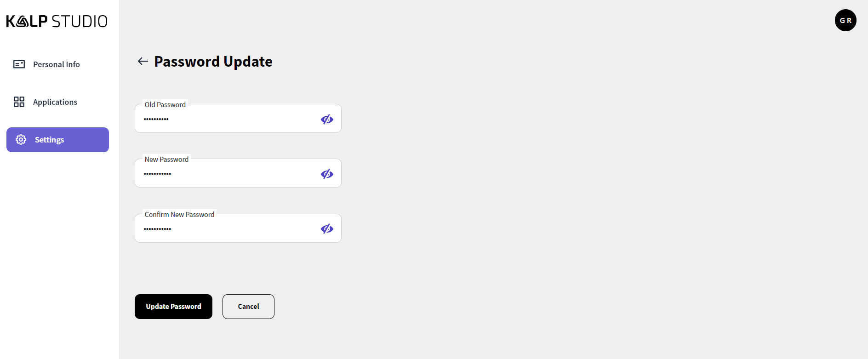
Task: Focus the Confirm New Password field
Action: coord(230,229)
